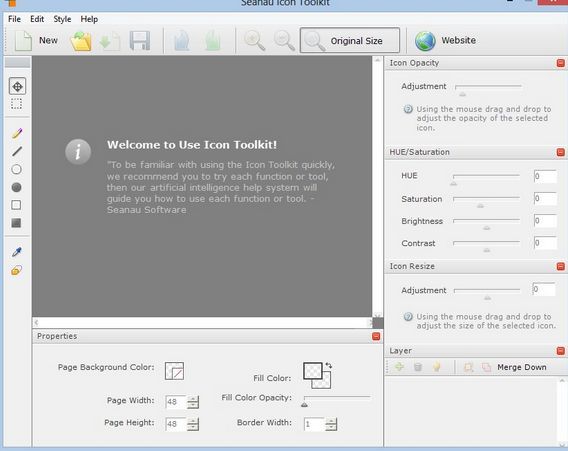Click the canvas vertical scrollbar

point(377,187)
